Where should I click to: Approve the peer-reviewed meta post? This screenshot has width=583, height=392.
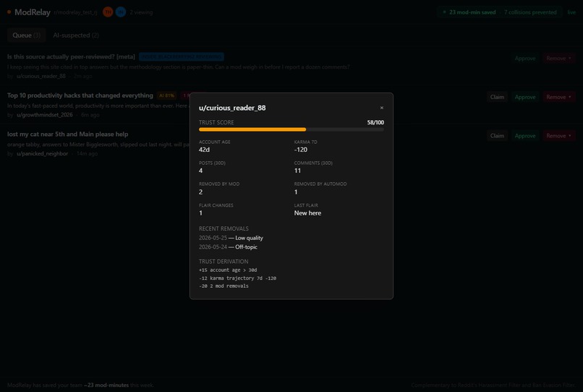click(525, 59)
